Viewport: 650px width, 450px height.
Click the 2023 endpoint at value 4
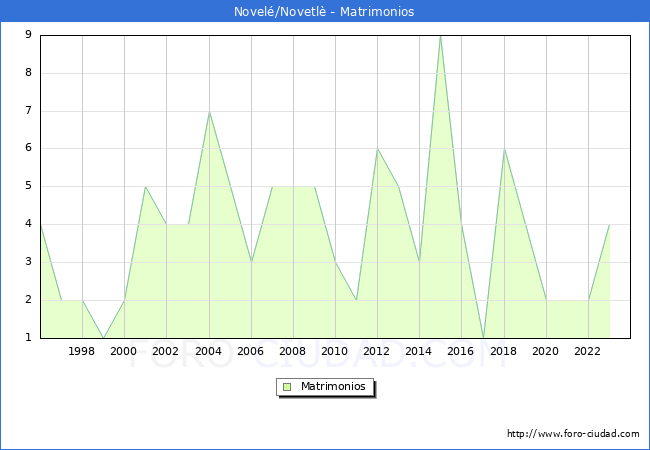tap(609, 224)
